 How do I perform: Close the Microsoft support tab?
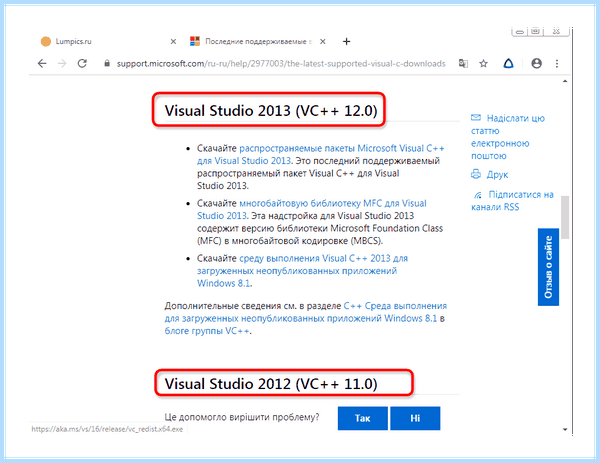pyautogui.click(x=323, y=41)
